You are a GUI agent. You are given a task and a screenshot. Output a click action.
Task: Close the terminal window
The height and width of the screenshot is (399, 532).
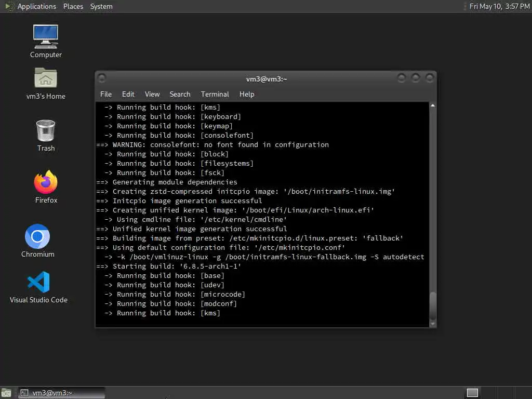tap(430, 78)
